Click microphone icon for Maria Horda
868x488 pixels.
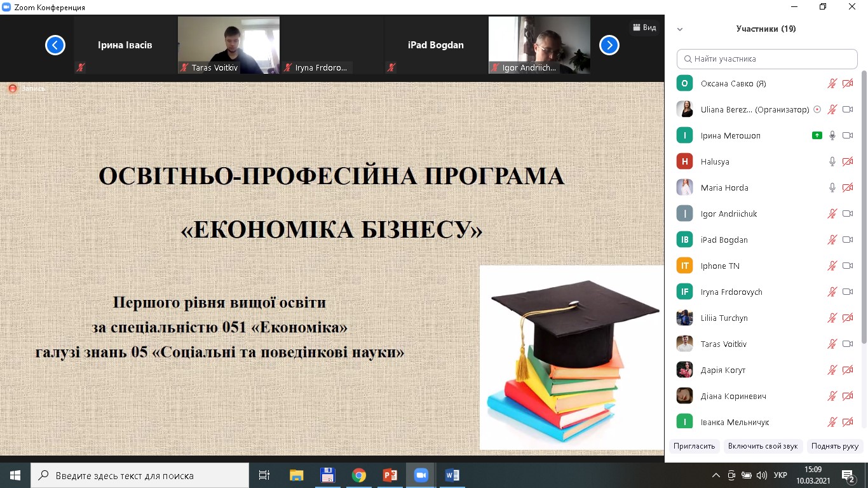[832, 187]
